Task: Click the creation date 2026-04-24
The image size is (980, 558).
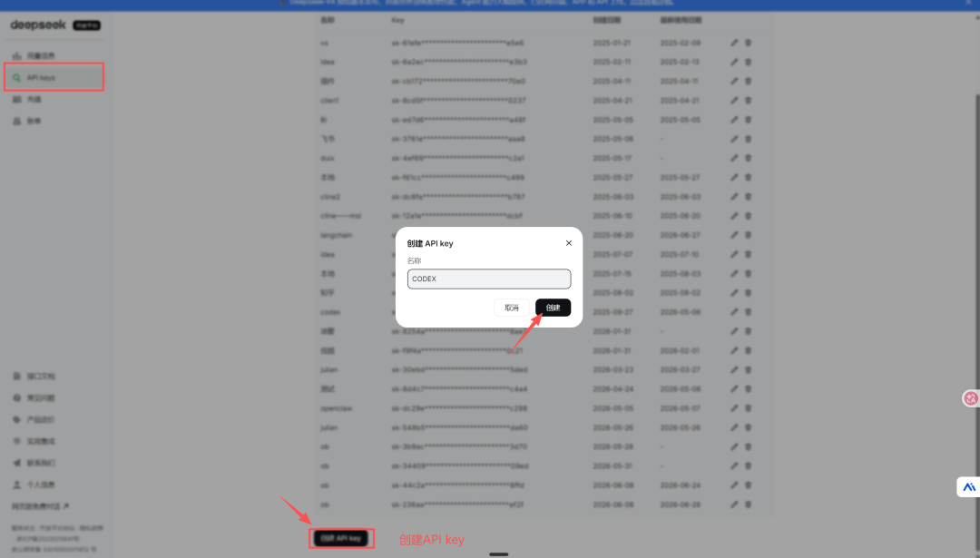Action: coord(613,388)
